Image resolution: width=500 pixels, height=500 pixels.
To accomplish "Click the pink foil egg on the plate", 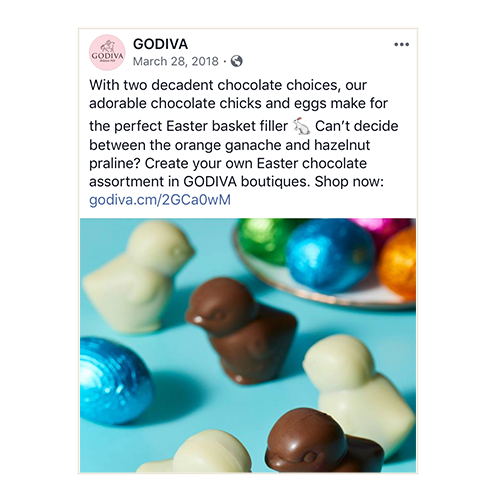I will coord(381,229).
